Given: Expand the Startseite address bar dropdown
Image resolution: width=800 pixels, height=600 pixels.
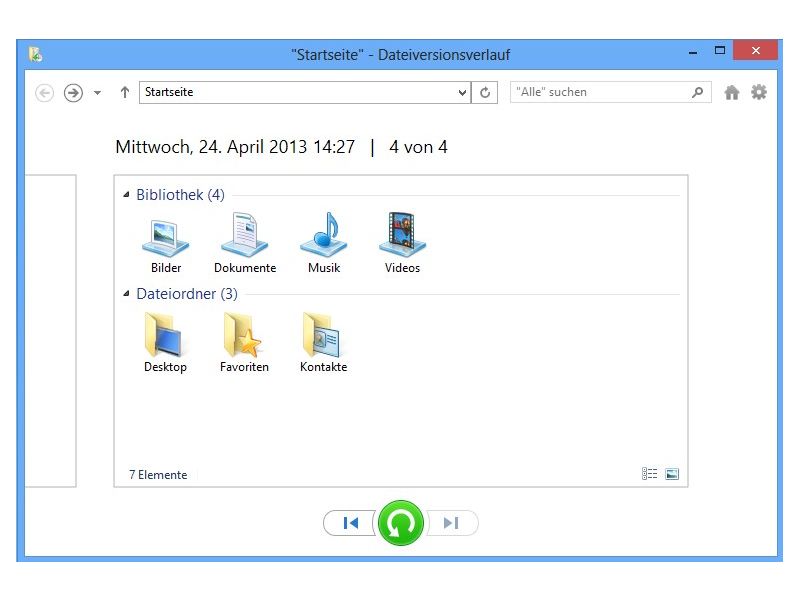Looking at the screenshot, I should click(462, 93).
